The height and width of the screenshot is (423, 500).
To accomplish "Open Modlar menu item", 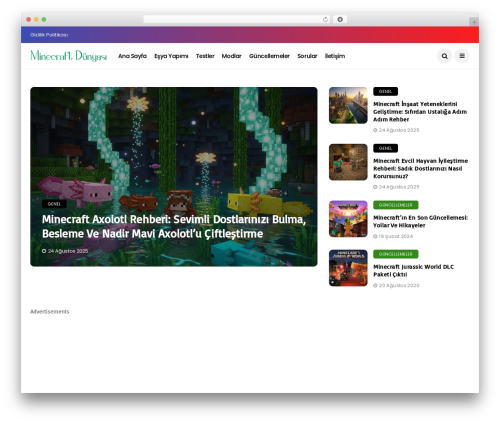I will click(231, 56).
